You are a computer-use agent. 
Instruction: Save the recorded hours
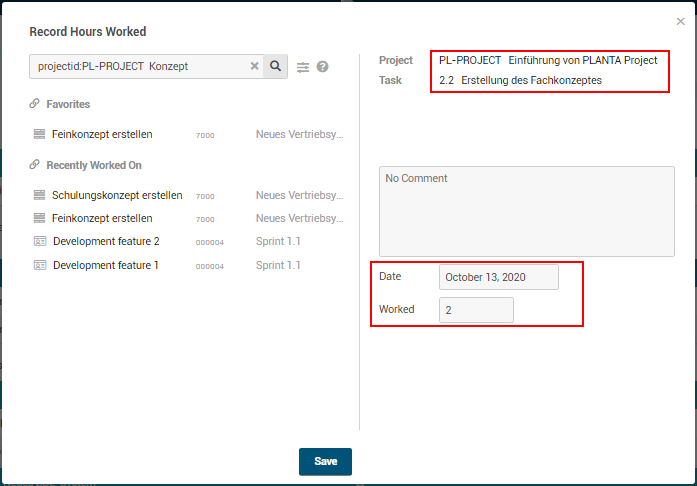[x=325, y=461]
